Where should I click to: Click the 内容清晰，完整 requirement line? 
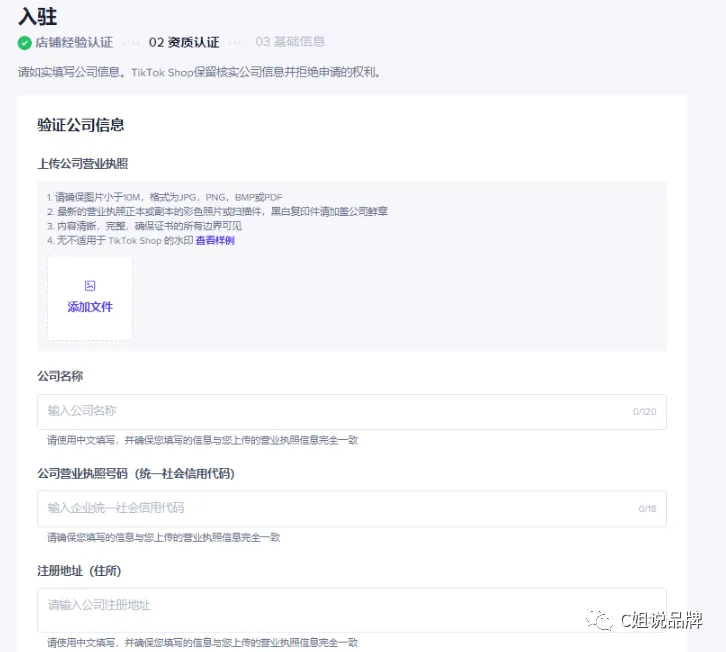point(144,226)
